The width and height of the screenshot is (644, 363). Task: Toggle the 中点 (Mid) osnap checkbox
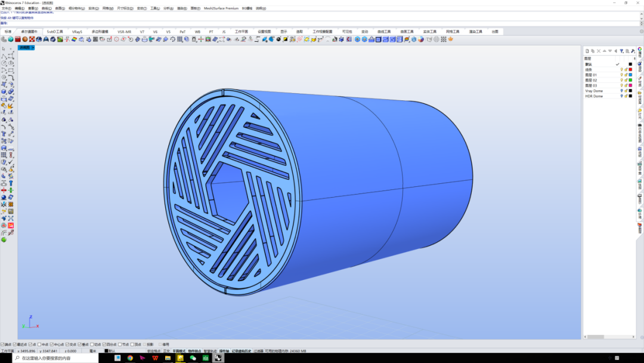(x=39, y=344)
